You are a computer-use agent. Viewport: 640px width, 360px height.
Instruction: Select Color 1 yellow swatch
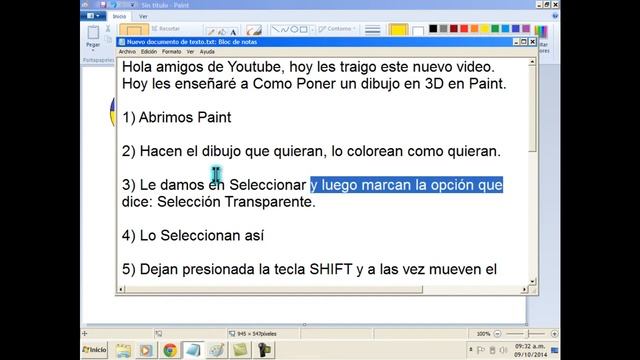point(398,31)
